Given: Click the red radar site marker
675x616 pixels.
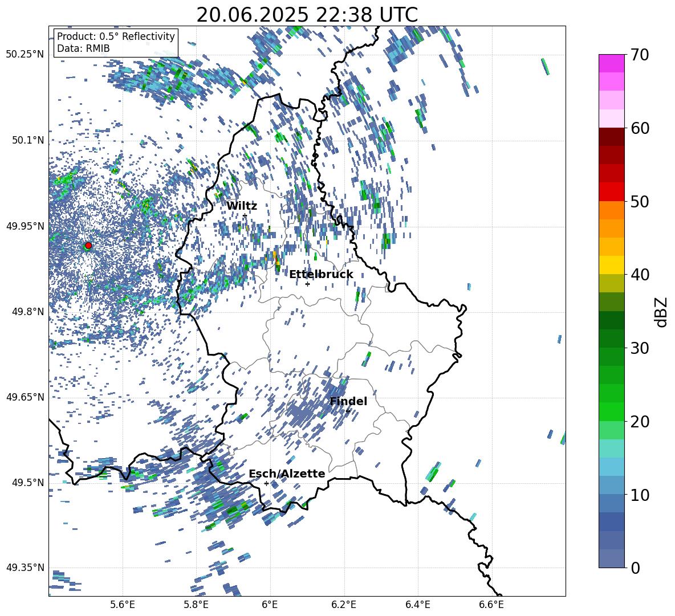Looking at the screenshot, I should pyautogui.click(x=88, y=245).
